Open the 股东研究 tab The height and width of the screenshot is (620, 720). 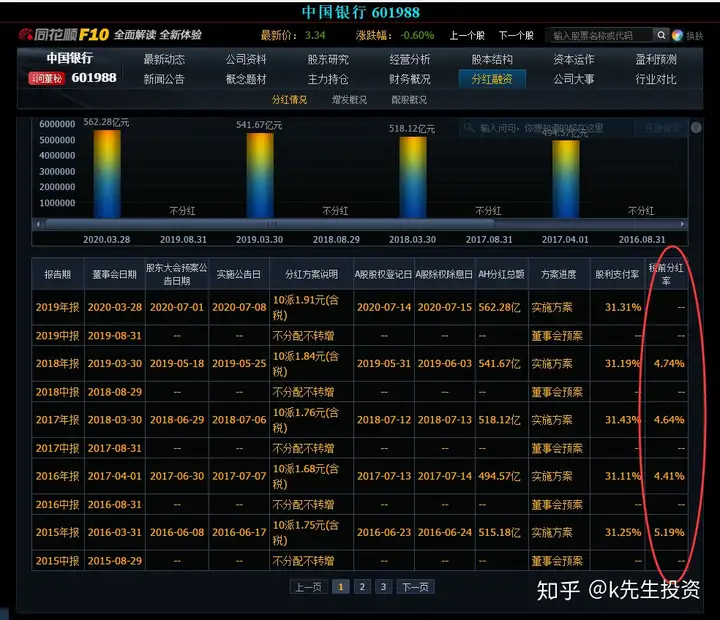328,59
